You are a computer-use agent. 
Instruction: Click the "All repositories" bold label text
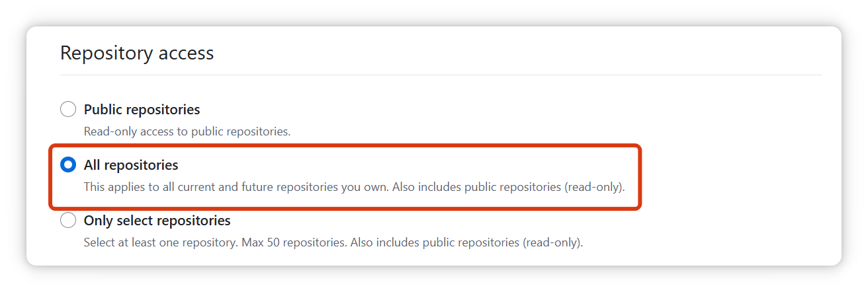click(x=131, y=164)
